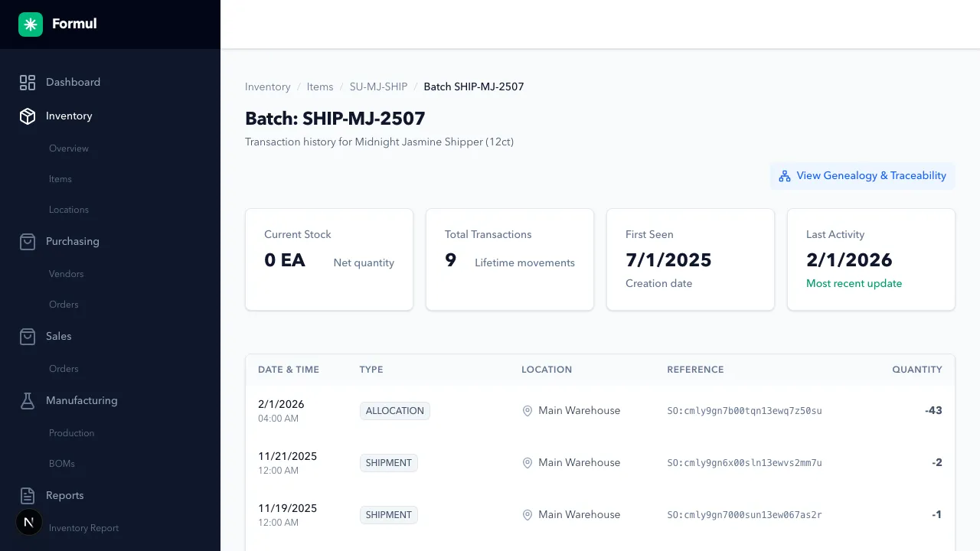
Task: Switch to the Items sidebar entry
Action: pos(60,178)
